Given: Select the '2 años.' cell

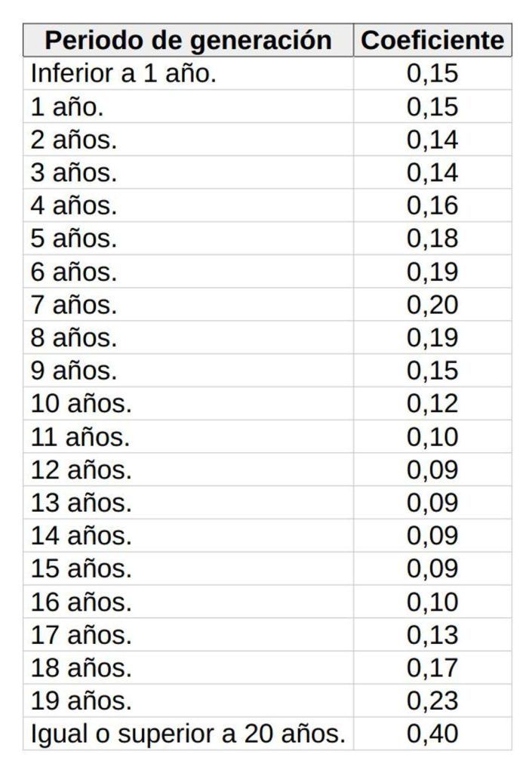Looking at the screenshot, I should tap(188, 139).
